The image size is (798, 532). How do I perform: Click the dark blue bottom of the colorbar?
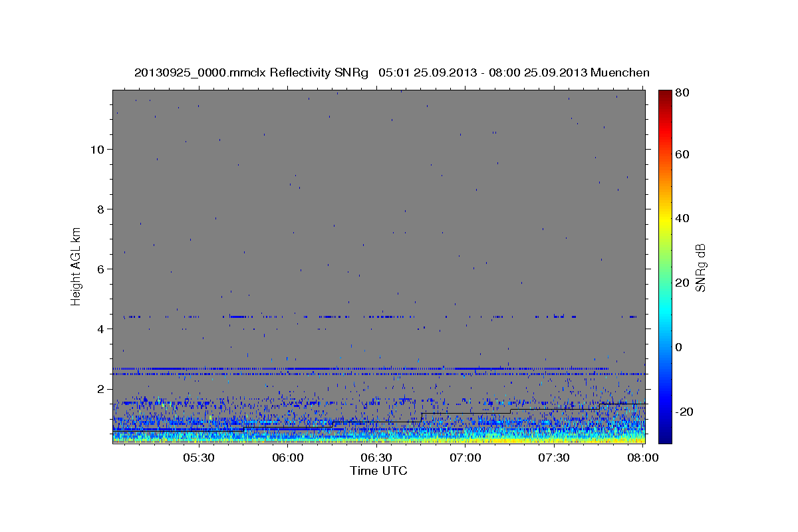[x=665, y=436]
